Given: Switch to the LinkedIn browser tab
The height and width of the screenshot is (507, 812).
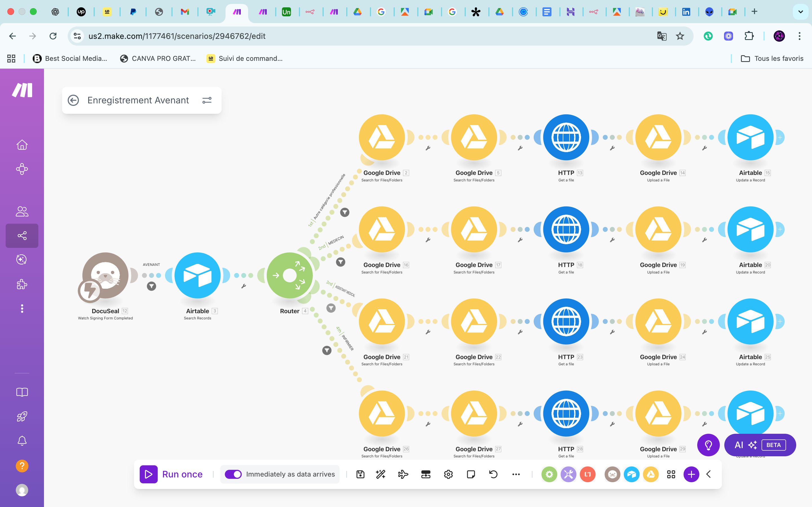Looking at the screenshot, I should tap(686, 12).
